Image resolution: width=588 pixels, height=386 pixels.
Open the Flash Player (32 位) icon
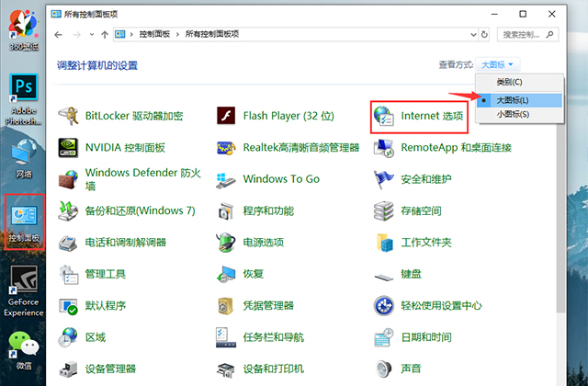click(x=226, y=116)
